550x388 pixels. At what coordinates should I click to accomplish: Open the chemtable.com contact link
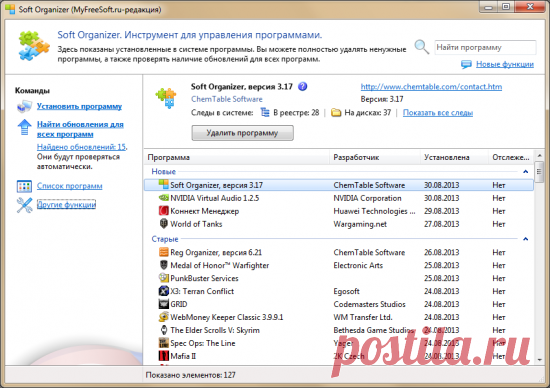click(431, 87)
